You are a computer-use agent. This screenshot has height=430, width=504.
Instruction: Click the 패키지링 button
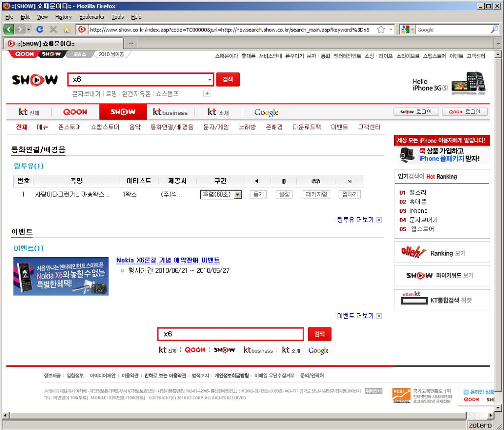pos(316,194)
